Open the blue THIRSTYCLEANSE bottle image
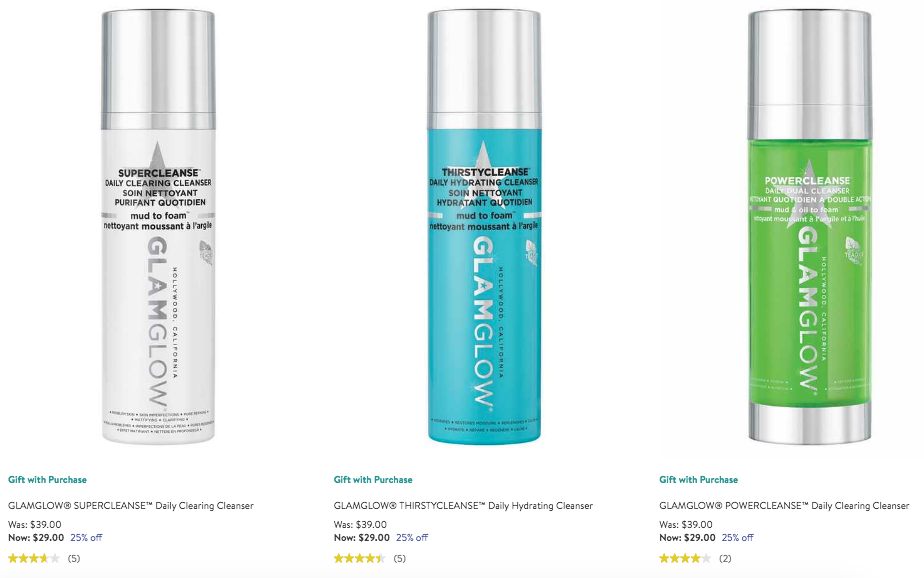Viewport: 924px width, 578px height. (484, 227)
